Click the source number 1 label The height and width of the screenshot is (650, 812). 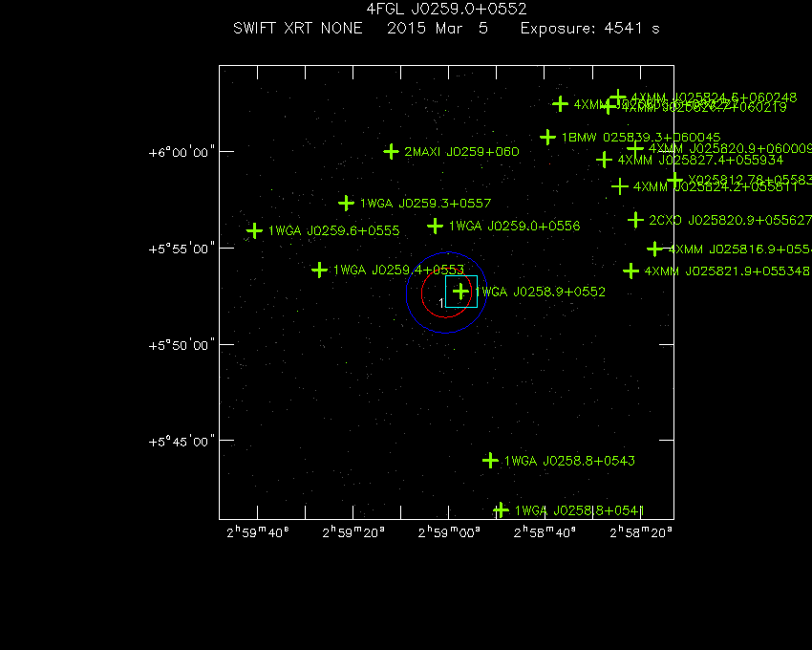[441, 303]
